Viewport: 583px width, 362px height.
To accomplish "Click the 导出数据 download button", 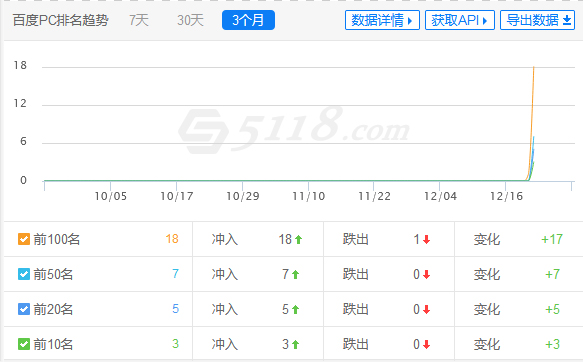I will [x=537, y=20].
